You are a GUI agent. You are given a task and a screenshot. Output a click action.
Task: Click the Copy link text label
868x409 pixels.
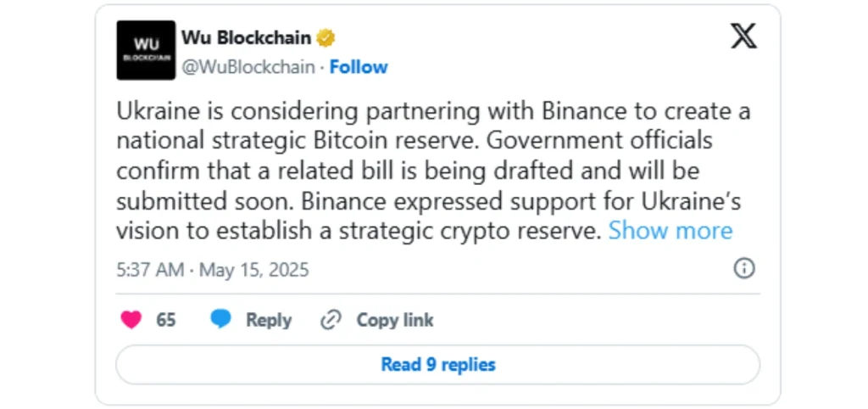tap(394, 320)
